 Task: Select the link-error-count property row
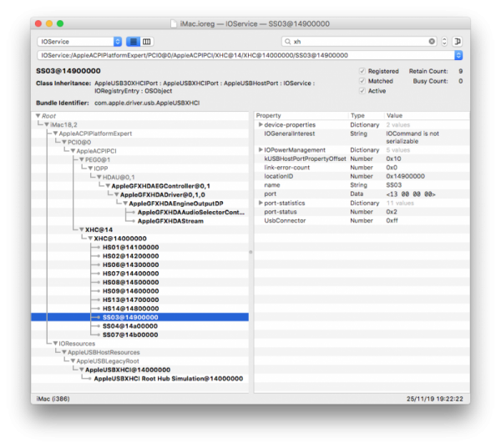pyautogui.click(x=362, y=168)
